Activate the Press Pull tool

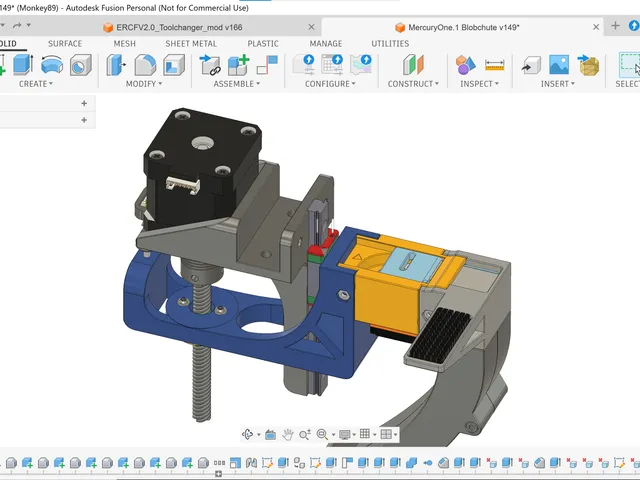click(116, 65)
